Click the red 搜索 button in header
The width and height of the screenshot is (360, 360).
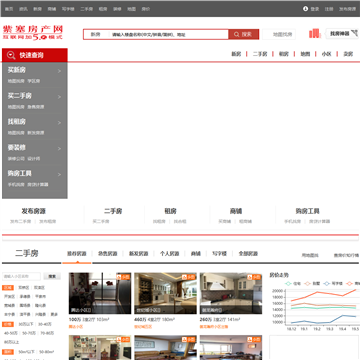coord(243,34)
